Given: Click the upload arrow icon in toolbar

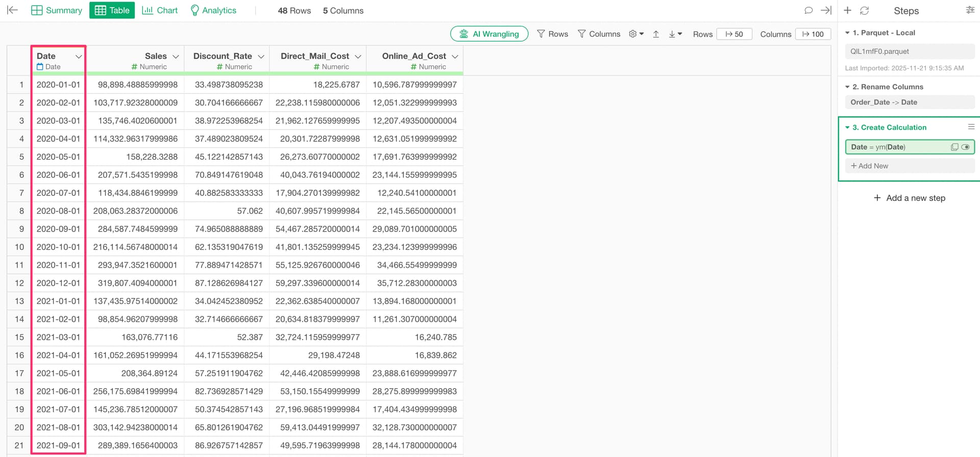Looking at the screenshot, I should (656, 34).
